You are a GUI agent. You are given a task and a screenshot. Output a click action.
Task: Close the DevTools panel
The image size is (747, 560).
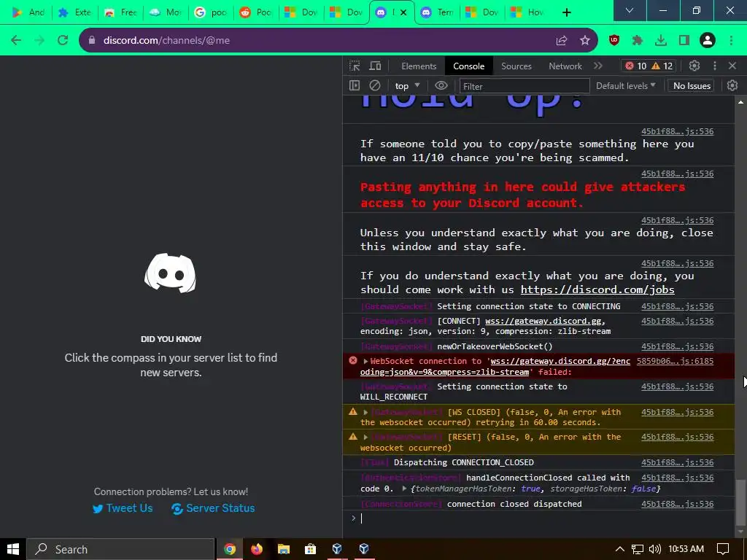[732, 66]
